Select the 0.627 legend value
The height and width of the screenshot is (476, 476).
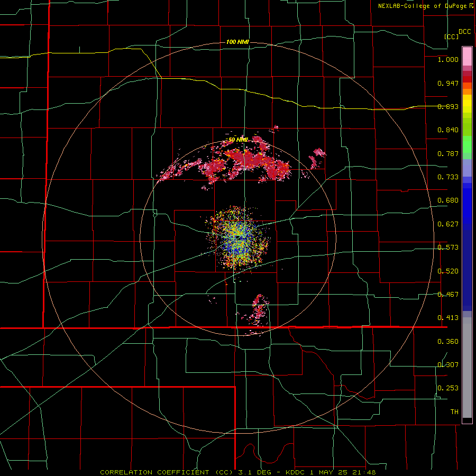click(x=448, y=224)
